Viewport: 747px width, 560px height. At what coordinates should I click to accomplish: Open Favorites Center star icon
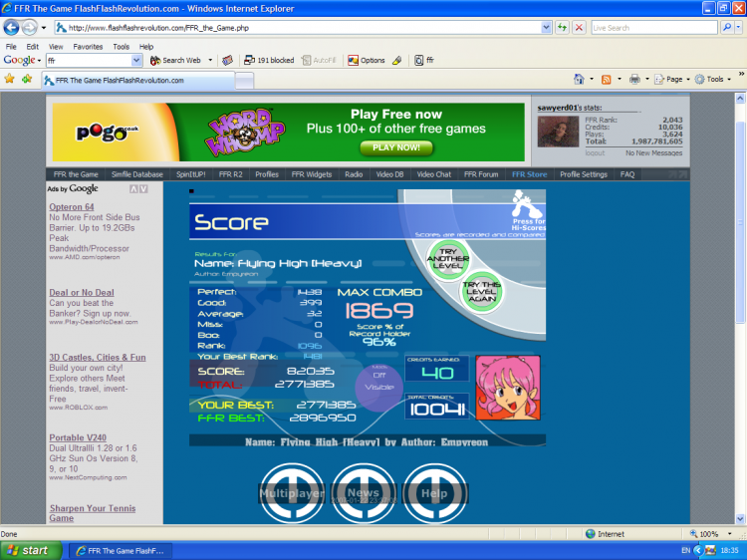(x=9, y=79)
